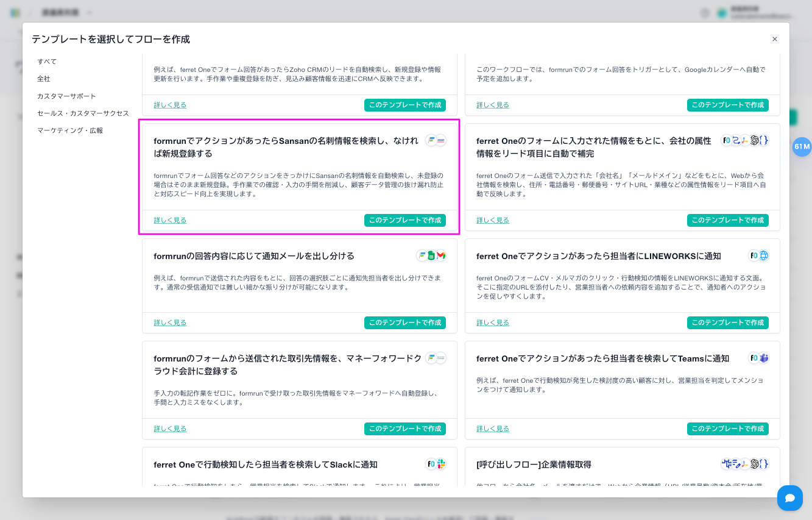Click the Microsoft Teams icon on the Teams card

coord(763,358)
